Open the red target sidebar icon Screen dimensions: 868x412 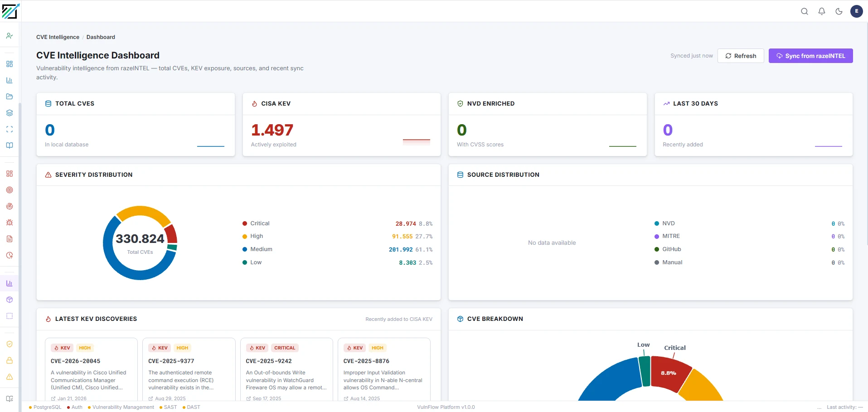10,190
